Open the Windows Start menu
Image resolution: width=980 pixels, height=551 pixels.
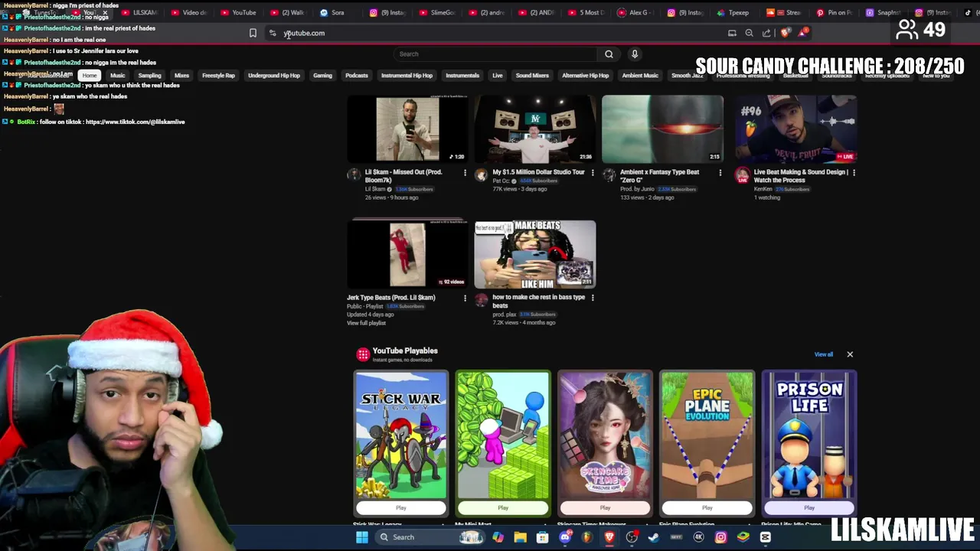(362, 537)
